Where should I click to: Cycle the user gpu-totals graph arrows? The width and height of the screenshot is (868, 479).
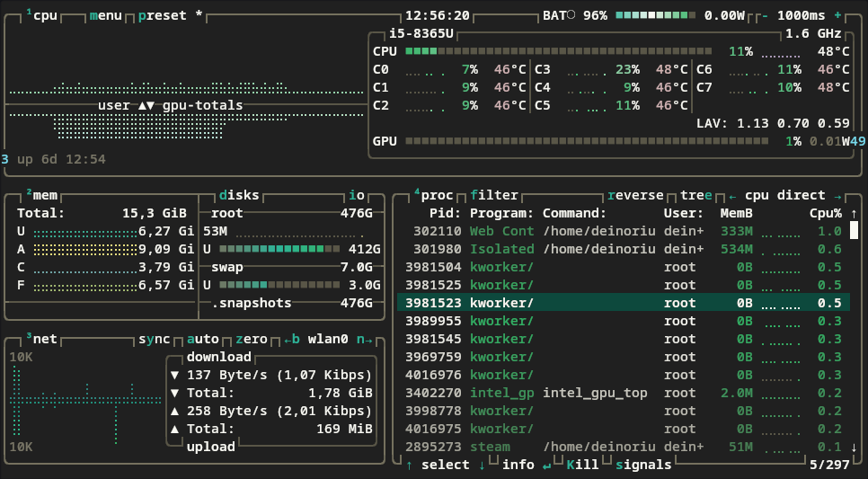point(146,105)
